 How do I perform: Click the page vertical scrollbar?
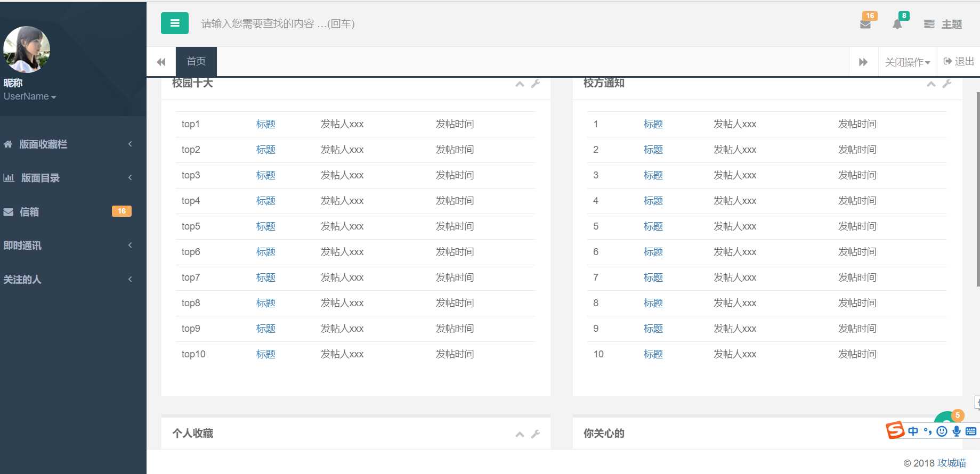click(978, 189)
